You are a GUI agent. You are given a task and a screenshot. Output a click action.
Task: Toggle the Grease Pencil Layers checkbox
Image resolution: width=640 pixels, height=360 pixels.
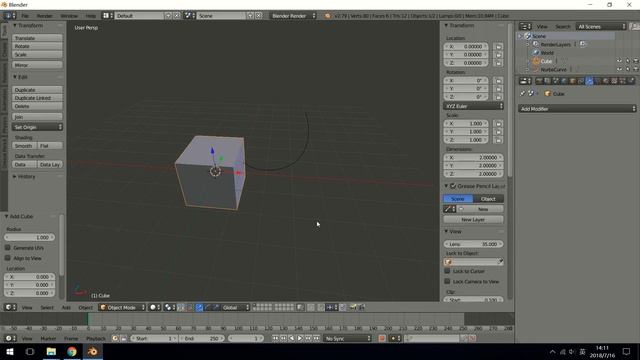click(453, 186)
